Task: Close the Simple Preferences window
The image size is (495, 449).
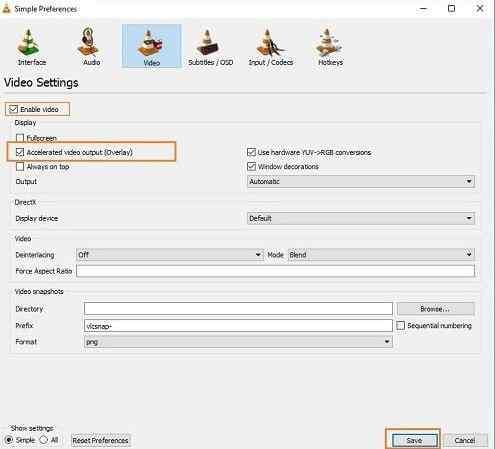Action: [x=480, y=8]
